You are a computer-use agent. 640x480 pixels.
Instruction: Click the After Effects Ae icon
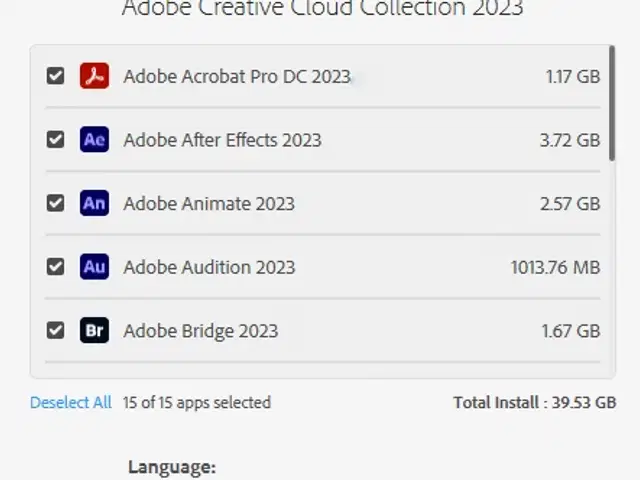(94, 140)
